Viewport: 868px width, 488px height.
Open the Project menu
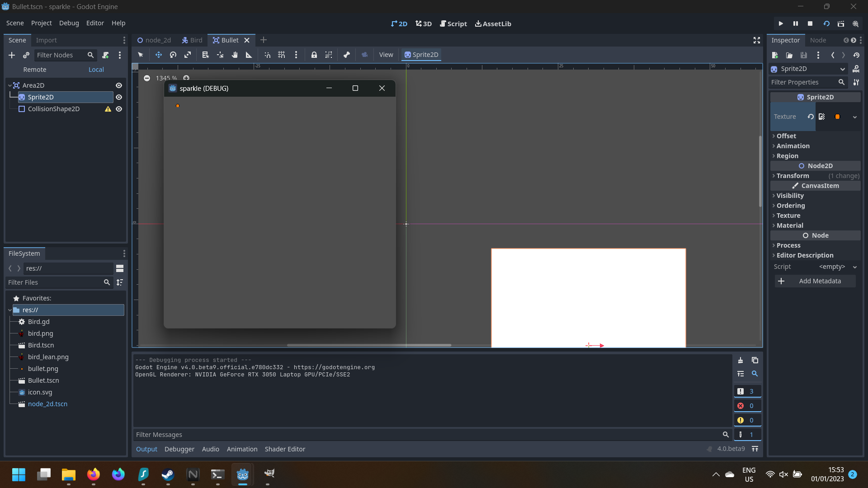(x=41, y=23)
